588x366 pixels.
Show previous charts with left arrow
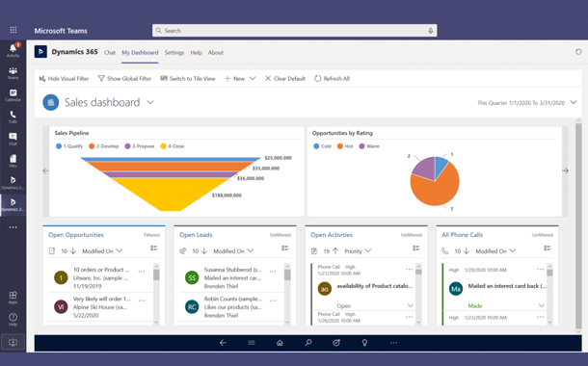point(45,170)
